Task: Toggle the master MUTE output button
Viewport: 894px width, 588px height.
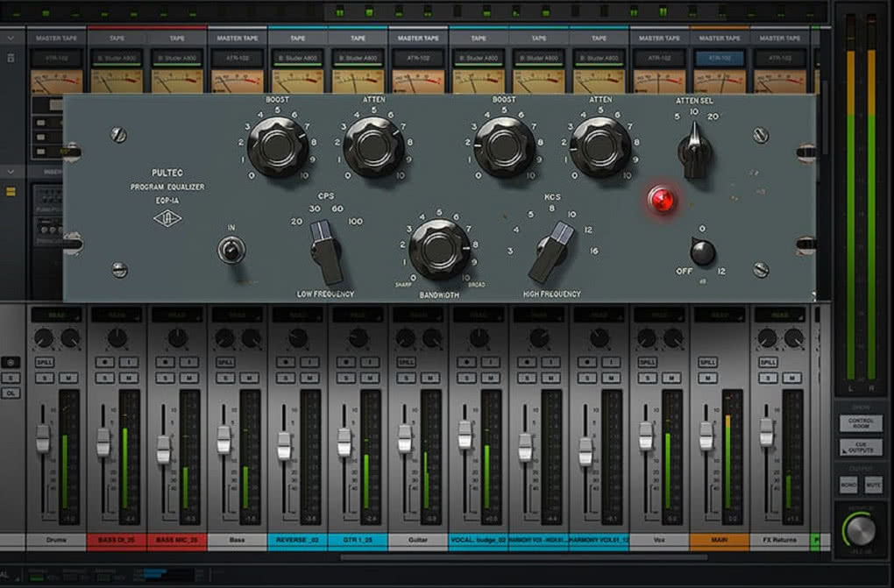Action: click(x=873, y=485)
